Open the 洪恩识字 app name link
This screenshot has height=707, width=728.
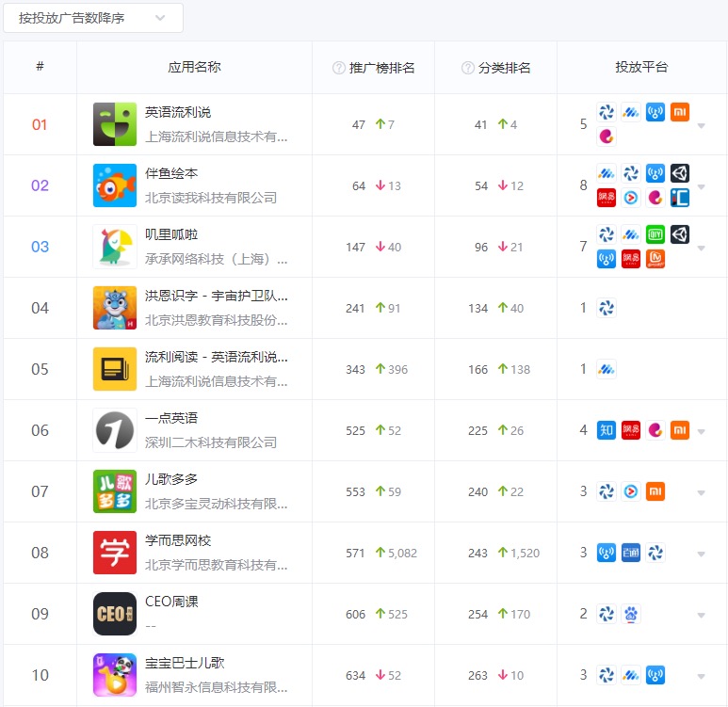[x=216, y=296]
